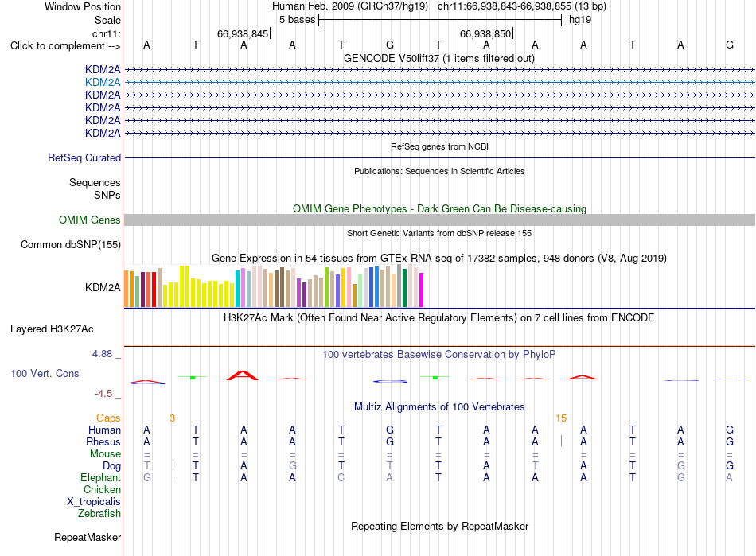Click the RepeatMasker side label
756x556 pixels.
point(88,537)
